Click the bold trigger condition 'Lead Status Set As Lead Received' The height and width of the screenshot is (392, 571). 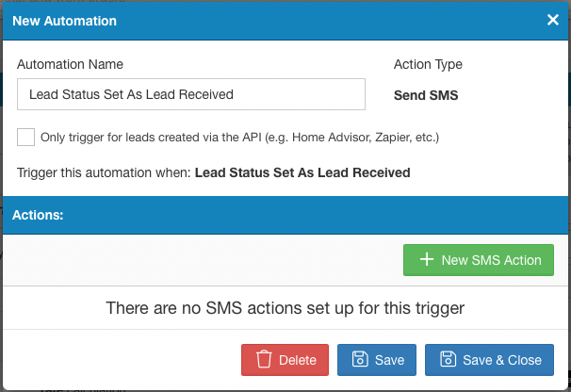tap(302, 172)
